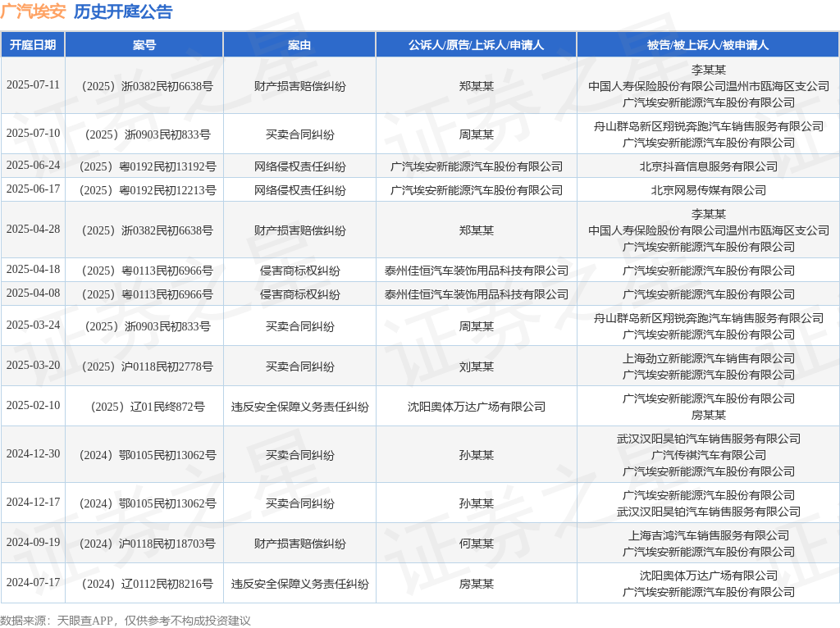Click the 被告/被上诉人/被申请人 column header

coord(708,45)
